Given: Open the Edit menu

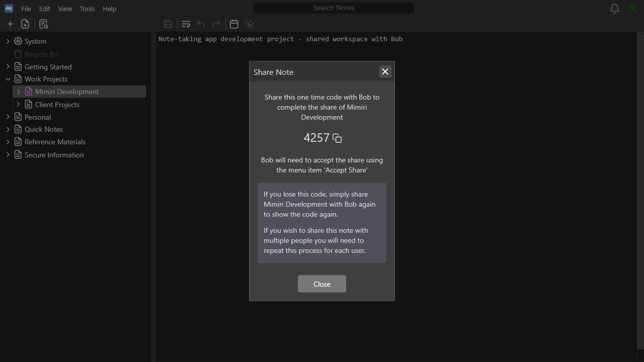Looking at the screenshot, I should [x=45, y=9].
